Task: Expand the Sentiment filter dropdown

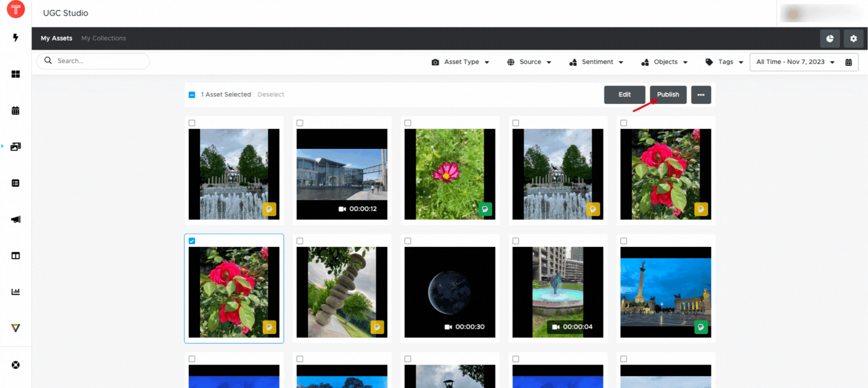Action: click(596, 62)
